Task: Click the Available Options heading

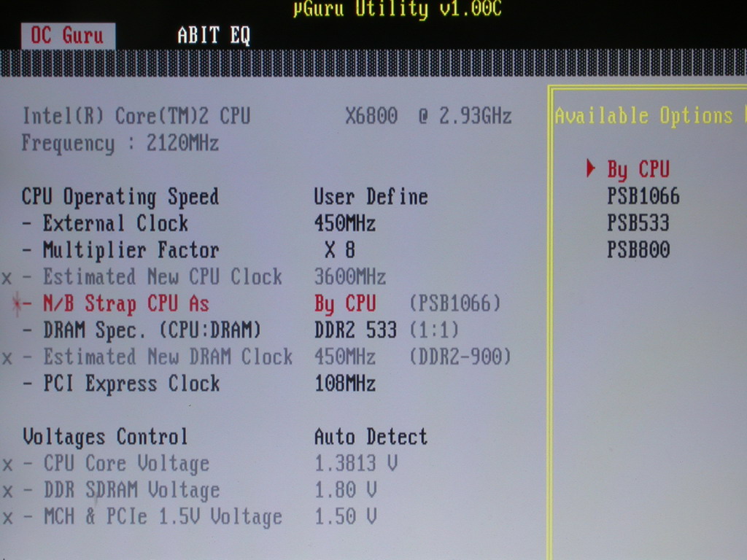Action: (x=643, y=116)
